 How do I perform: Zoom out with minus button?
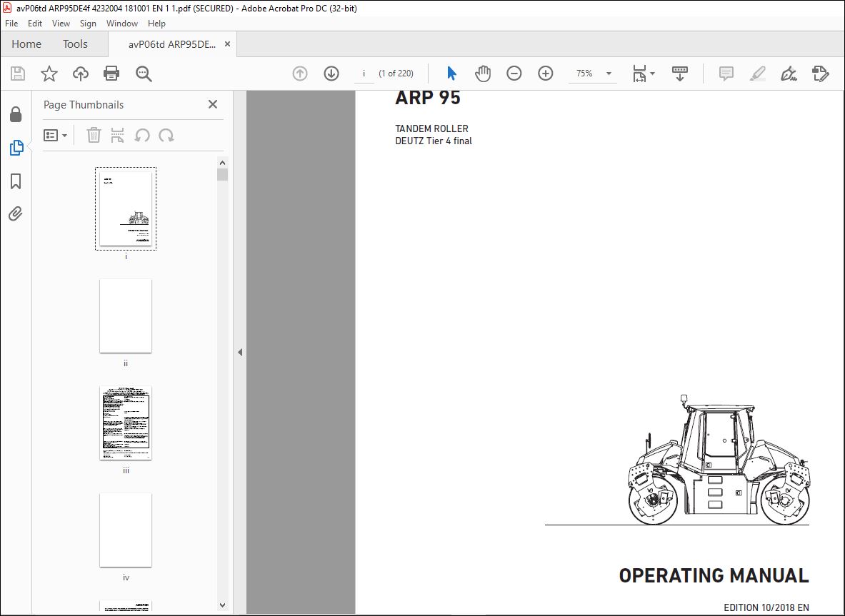tap(514, 74)
